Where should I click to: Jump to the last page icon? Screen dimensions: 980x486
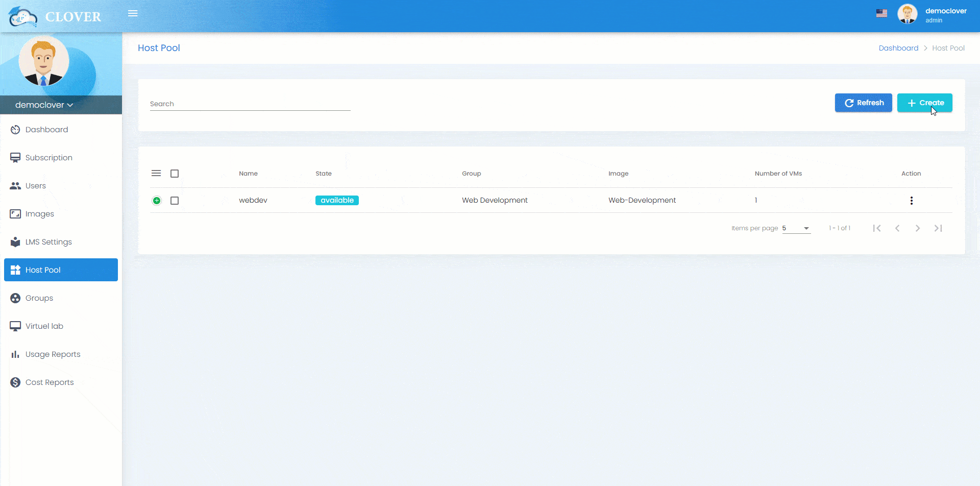(x=938, y=228)
